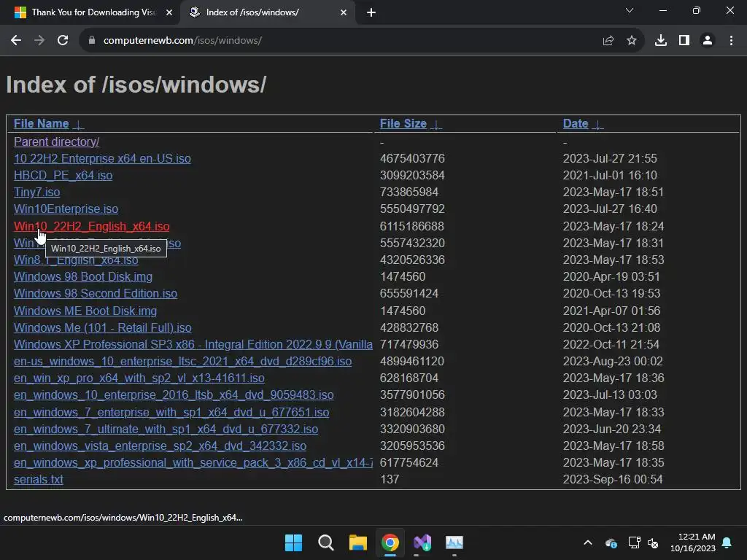Open a new browser tab
The width and height of the screenshot is (747, 560).
pos(371,12)
